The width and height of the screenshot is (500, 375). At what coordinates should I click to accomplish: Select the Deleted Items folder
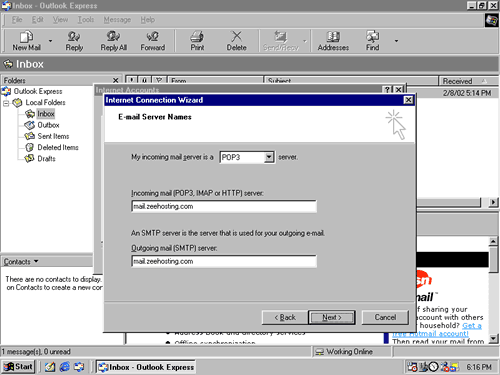[x=58, y=147]
